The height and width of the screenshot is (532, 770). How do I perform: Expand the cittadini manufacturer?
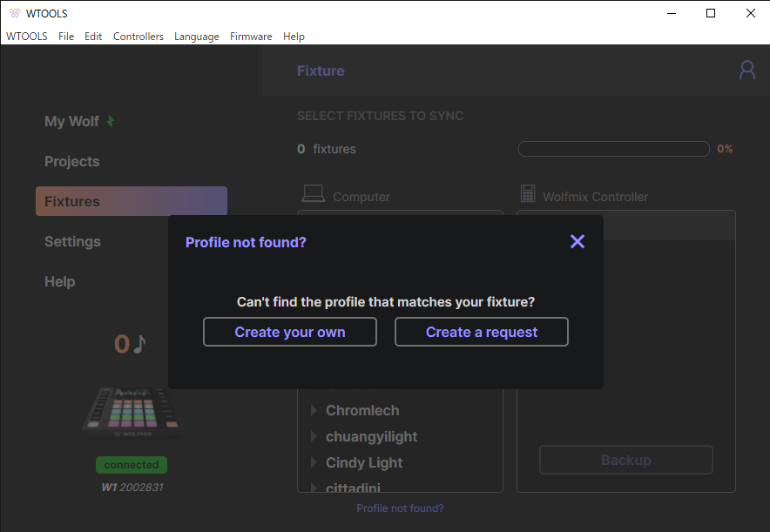coord(314,488)
